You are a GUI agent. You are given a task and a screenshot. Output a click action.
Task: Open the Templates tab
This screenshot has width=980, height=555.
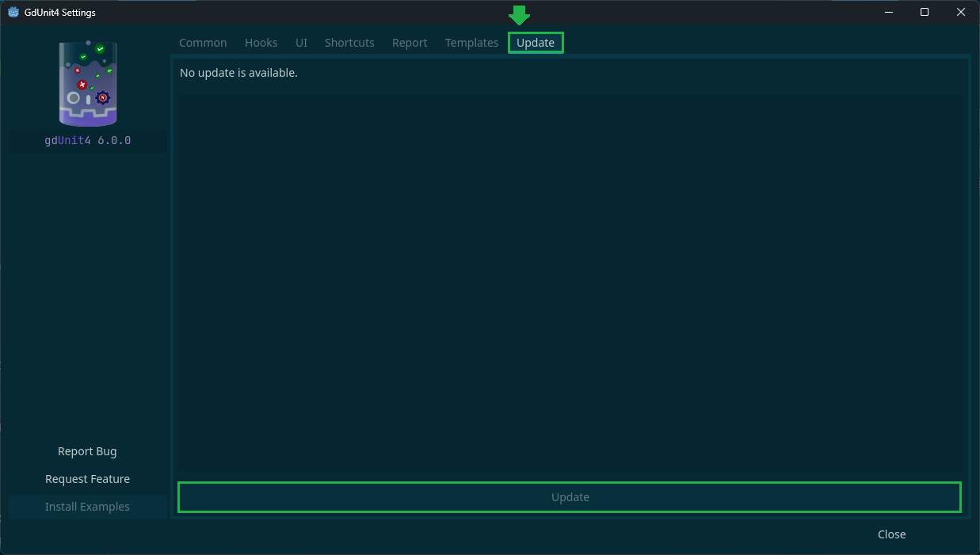click(471, 42)
